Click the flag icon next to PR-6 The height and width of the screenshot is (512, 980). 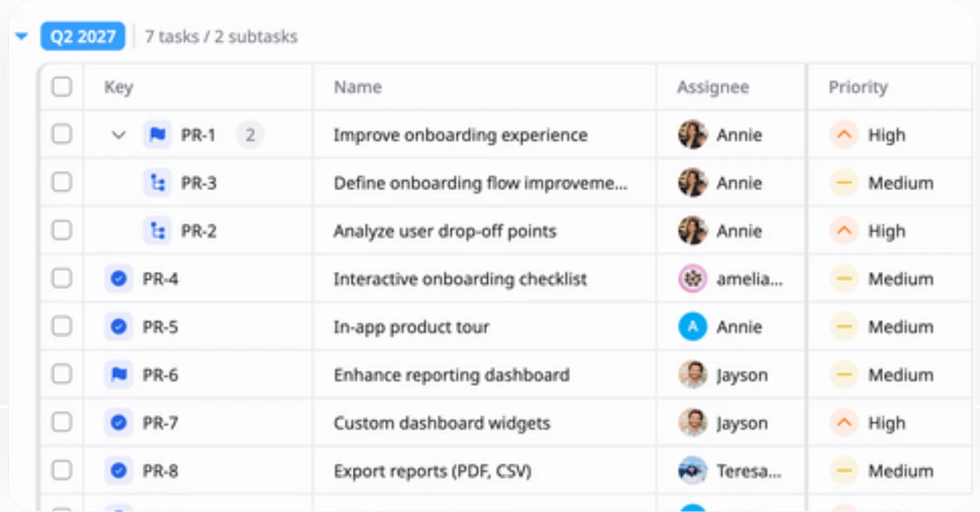(119, 375)
